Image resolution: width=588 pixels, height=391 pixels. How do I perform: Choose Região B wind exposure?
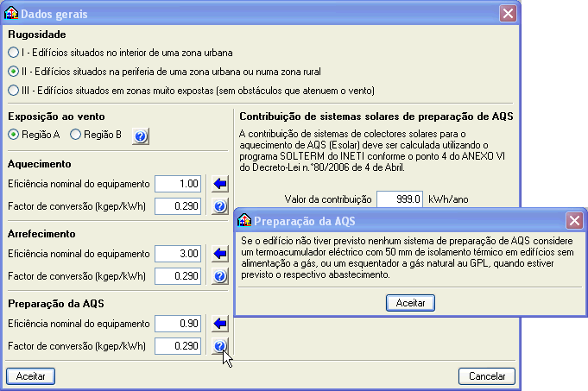pyautogui.click(x=76, y=135)
